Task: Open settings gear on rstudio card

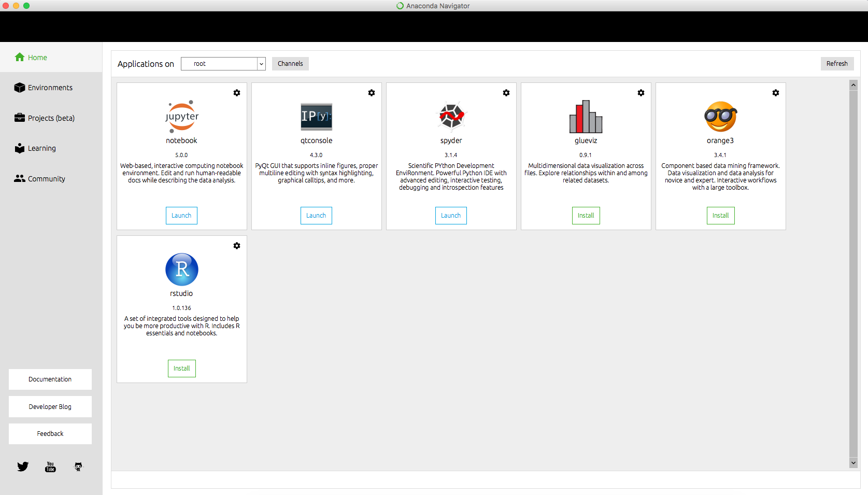Action: click(237, 246)
